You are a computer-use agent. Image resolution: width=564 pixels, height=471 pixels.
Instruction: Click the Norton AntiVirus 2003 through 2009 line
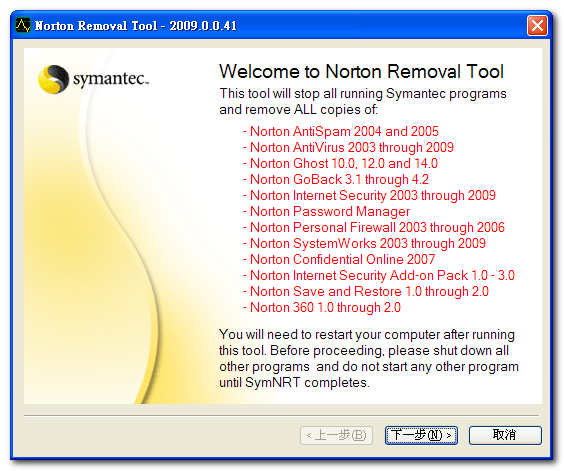(348, 147)
